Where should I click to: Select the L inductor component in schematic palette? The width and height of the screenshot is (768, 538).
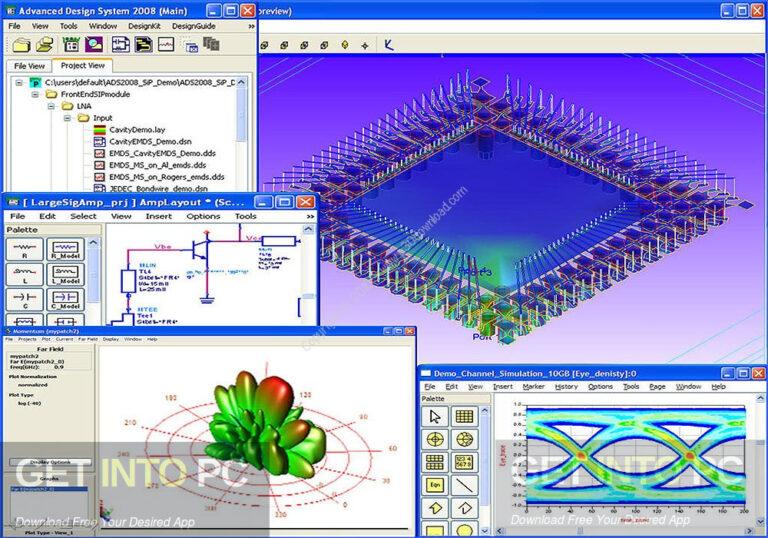[x=24, y=274]
